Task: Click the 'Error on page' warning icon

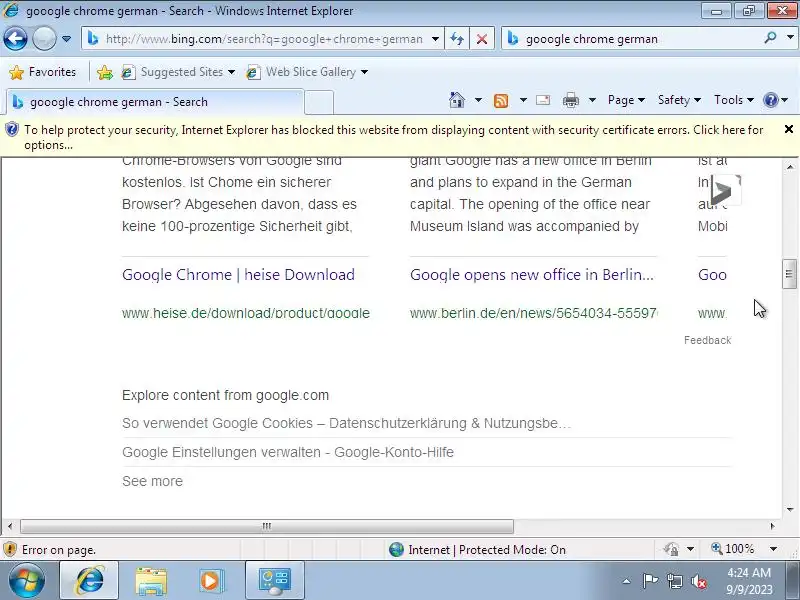Action: pyautogui.click(x=10, y=549)
